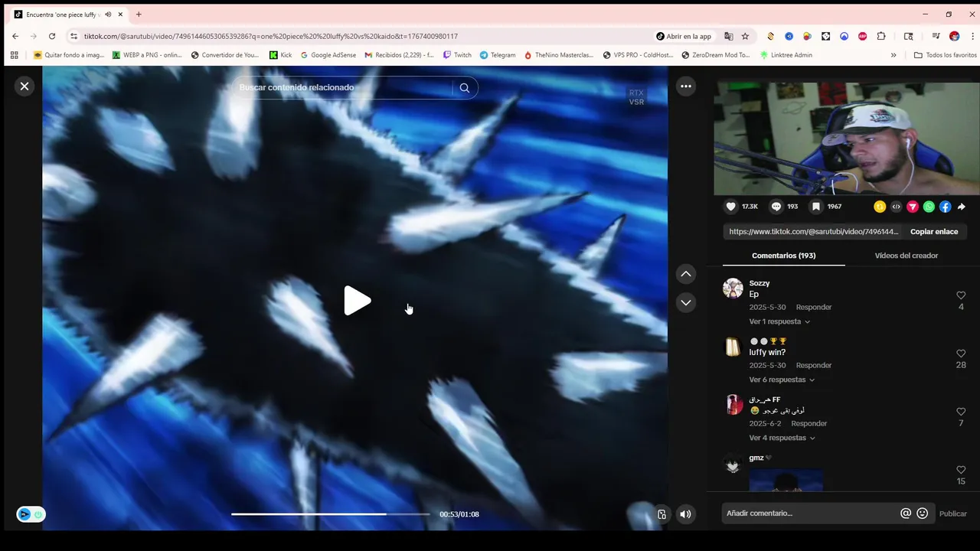The image size is (980, 551).
Task: Mention a user with the @ icon
Action: coord(906,514)
